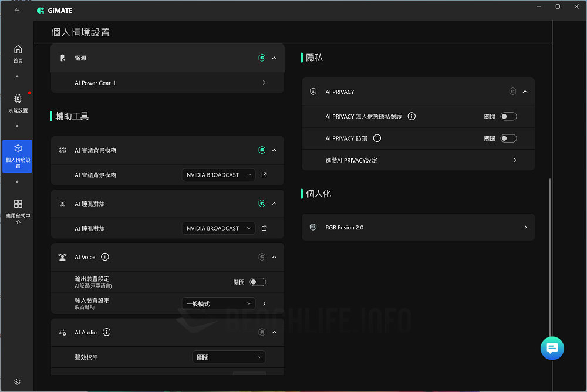Toggle AI降噪 output device switch

pos(258,282)
